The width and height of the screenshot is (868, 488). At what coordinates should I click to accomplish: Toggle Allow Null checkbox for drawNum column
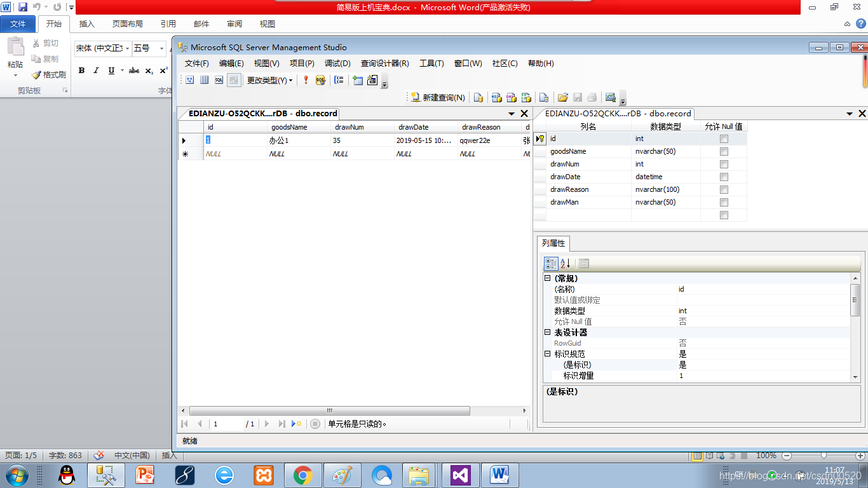click(724, 164)
